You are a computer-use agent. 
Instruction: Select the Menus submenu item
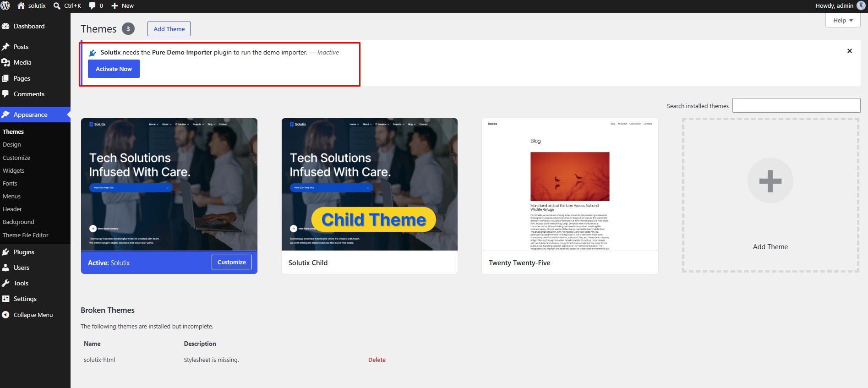[11, 196]
